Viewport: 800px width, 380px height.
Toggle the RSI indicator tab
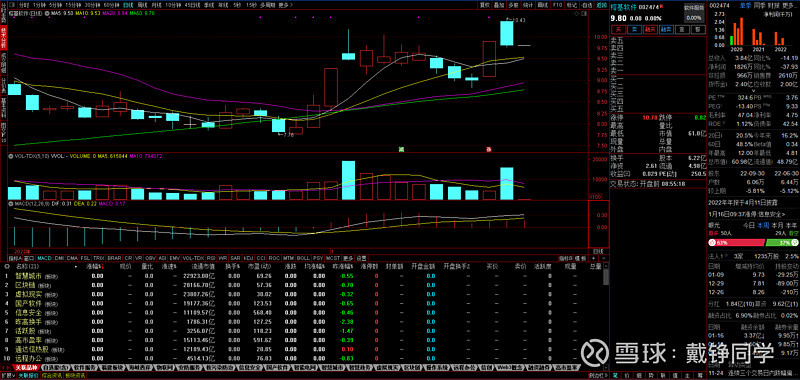tap(211, 258)
